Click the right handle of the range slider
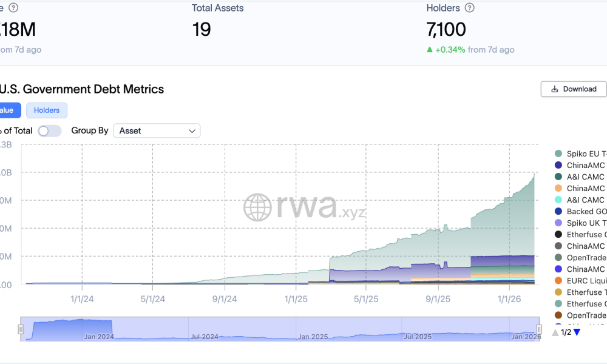The width and height of the screenshot is (607, 364). pos(539,329)
